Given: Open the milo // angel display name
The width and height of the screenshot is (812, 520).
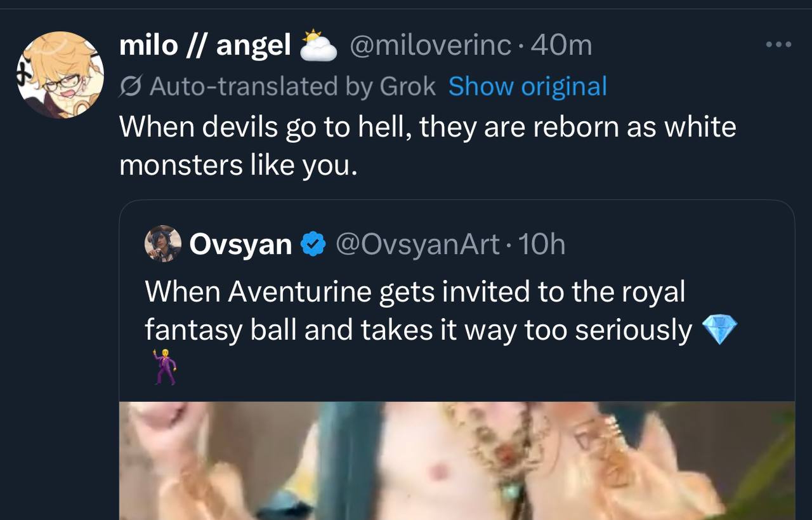Looking at the screenshot, I should click(204, 46).
